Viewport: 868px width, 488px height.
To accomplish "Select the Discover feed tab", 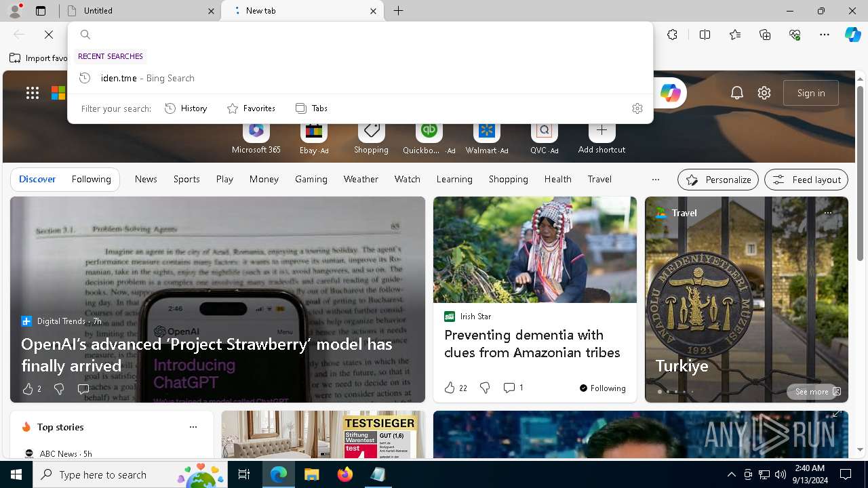I will (x=37, y=179).
